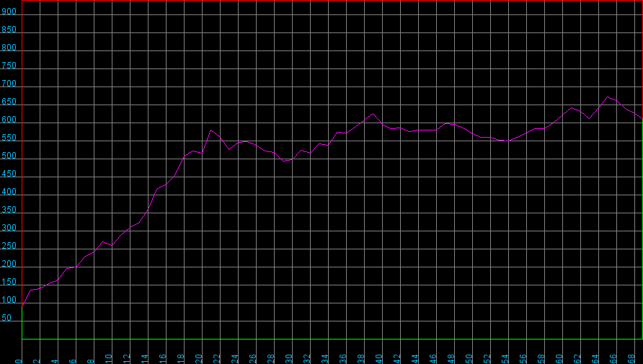This screenshot has width=643, height=364.
Task: Click the 700 vertical axis value
Action: click(x=9, y=84)
